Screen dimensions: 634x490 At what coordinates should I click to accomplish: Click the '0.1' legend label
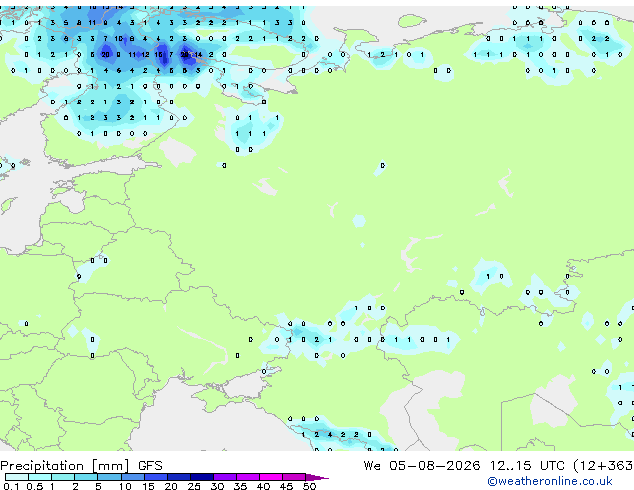pos(11,486)
